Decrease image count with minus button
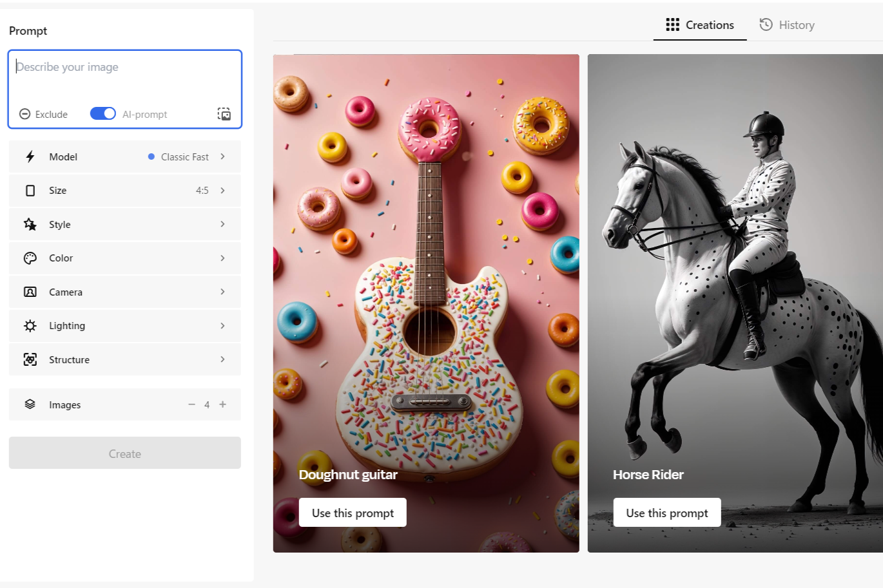This screenshot has height=588, width=883. [x=191, y=404]
